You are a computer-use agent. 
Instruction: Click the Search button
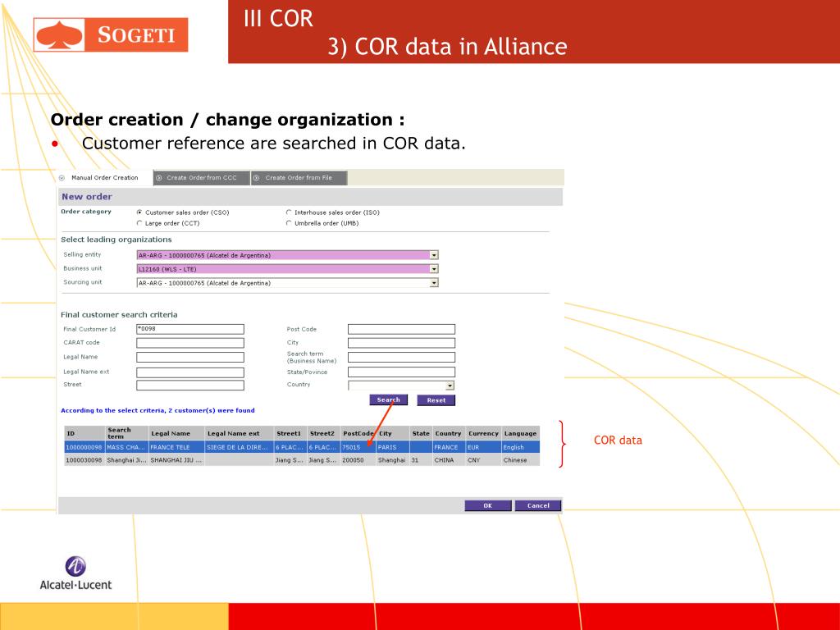[x=388, y=400]
